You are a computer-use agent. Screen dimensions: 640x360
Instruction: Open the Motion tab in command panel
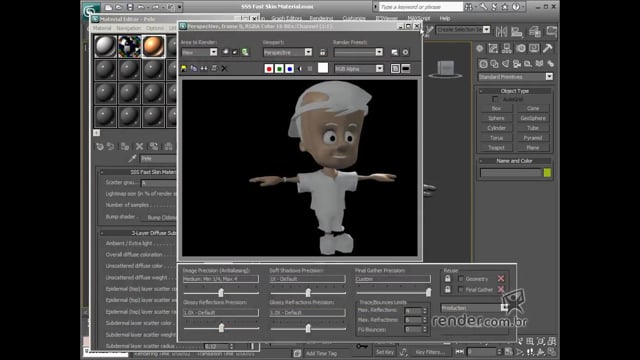click(x=520, y=48)
